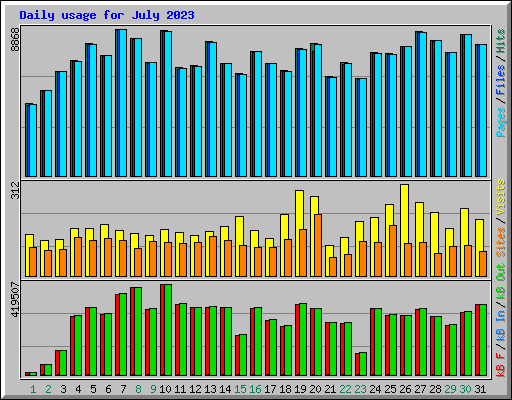Click day 14 label on the x-axis

point(225,389)
